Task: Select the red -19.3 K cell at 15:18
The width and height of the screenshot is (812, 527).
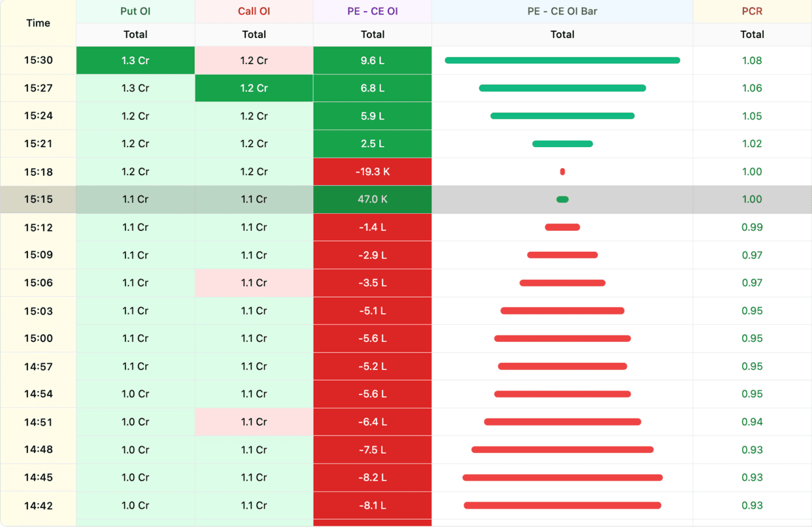Action: 372,171
